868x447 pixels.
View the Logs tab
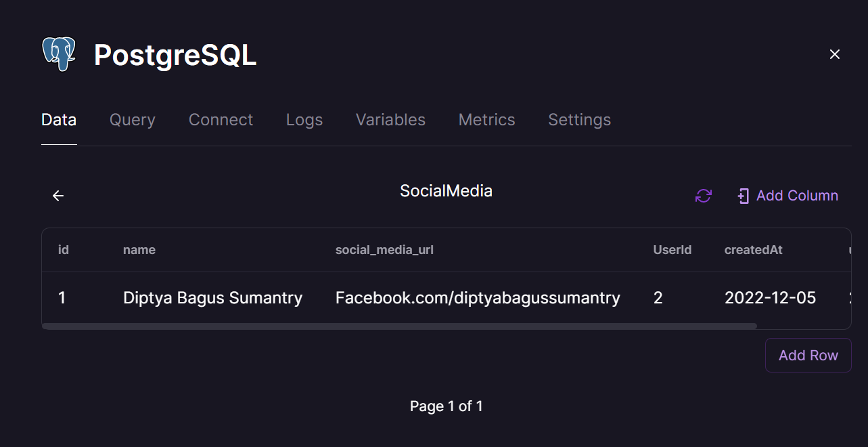tap(304, 119)
